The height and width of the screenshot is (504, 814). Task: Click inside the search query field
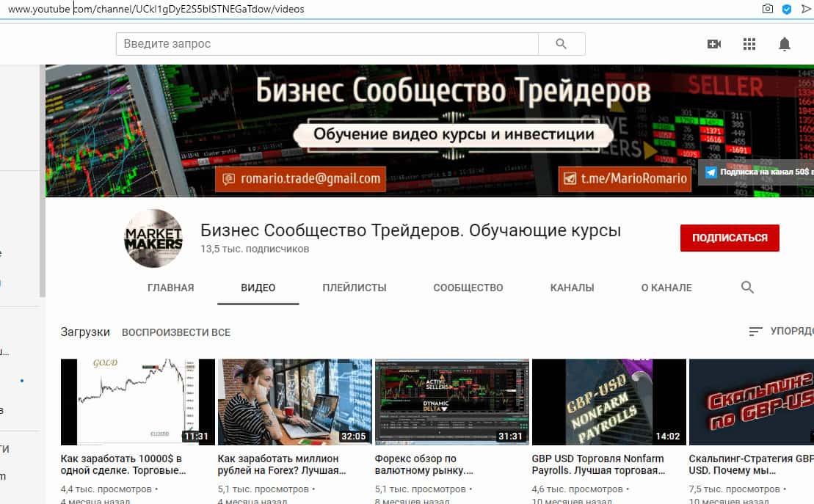point(327,43)
